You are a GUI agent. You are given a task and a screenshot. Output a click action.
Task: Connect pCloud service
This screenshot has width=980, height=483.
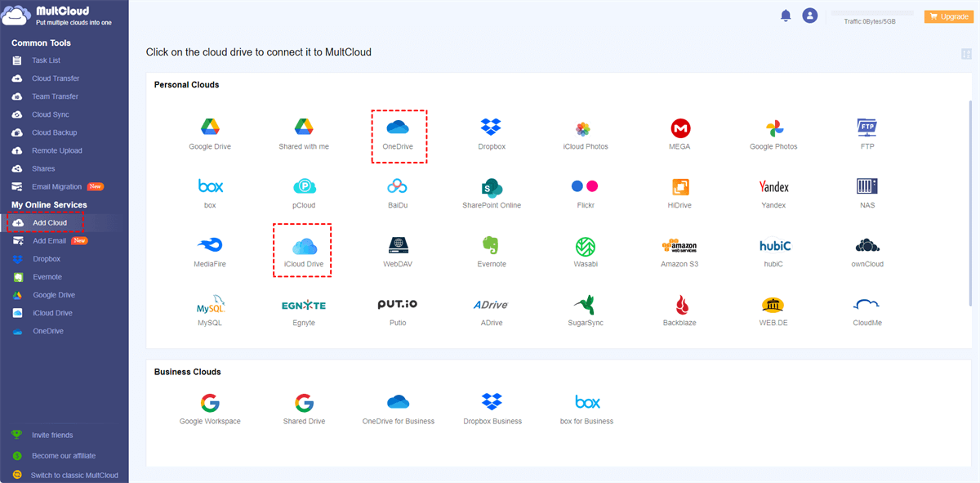(304, 194)
